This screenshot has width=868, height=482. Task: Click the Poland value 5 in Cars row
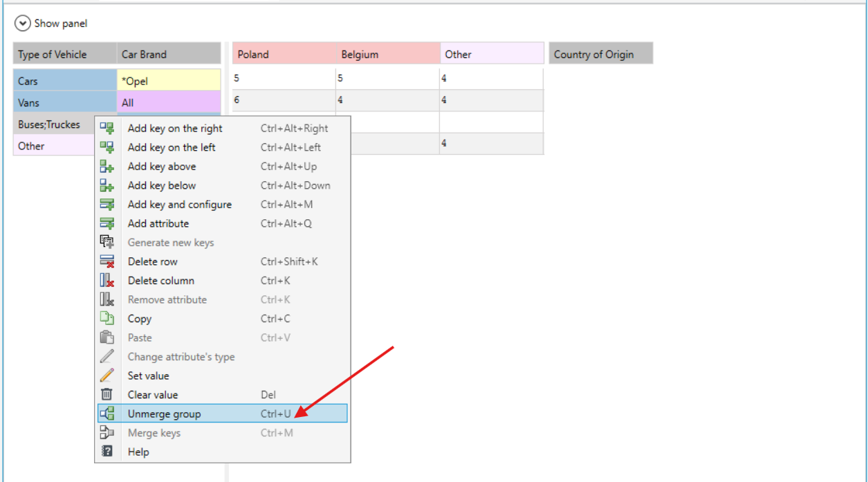click(x=284, y=79)
